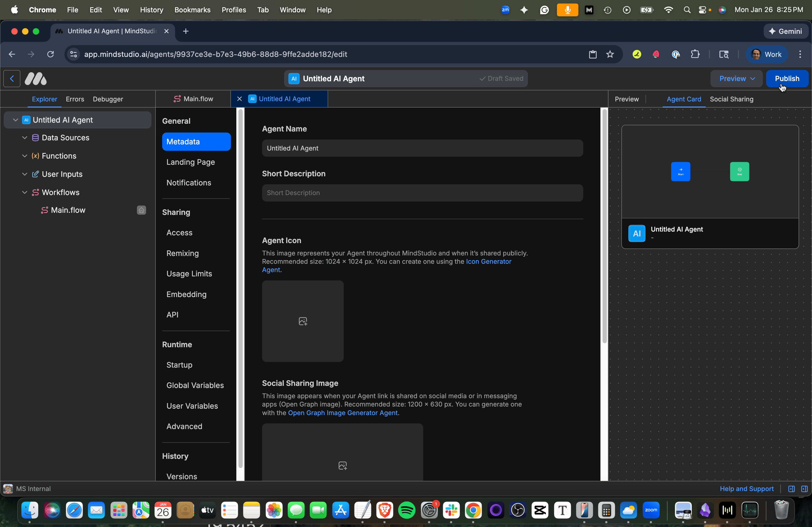Switch to the Social Sharing tab
Image resolution: width=812 pixels, height=527 pixels.
(731, 99)
